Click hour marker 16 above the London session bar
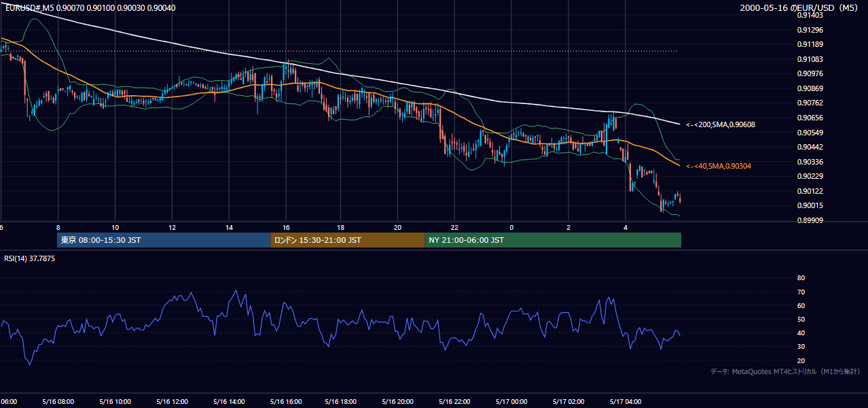Viewport: 868px width, 408px height. coord(286,227)
